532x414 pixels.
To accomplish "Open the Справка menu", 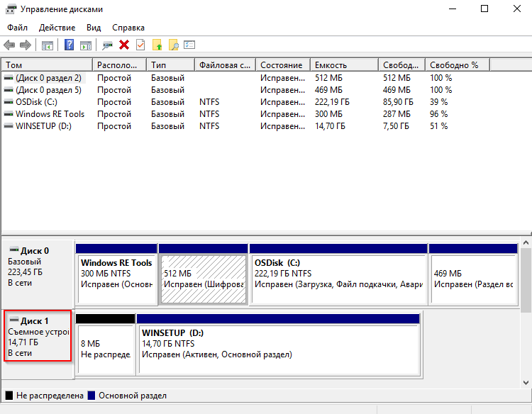I will click(128, 28).
